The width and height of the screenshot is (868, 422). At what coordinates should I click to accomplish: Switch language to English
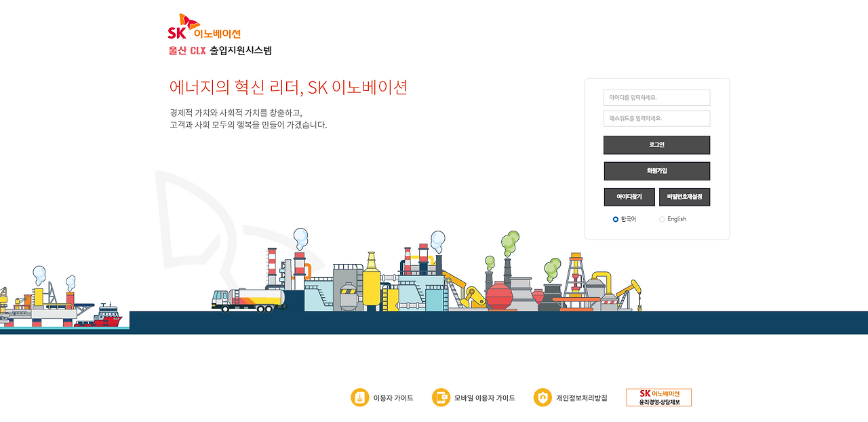coord(661,218)
